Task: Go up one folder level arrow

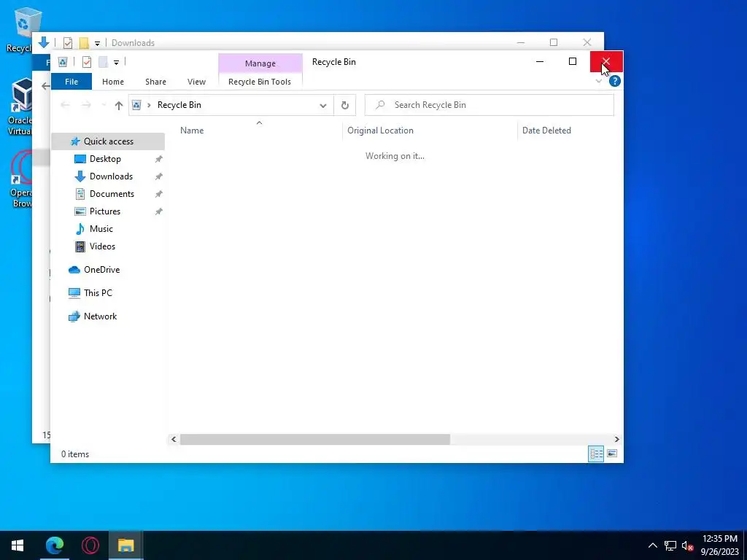Action: click(119, 105)
